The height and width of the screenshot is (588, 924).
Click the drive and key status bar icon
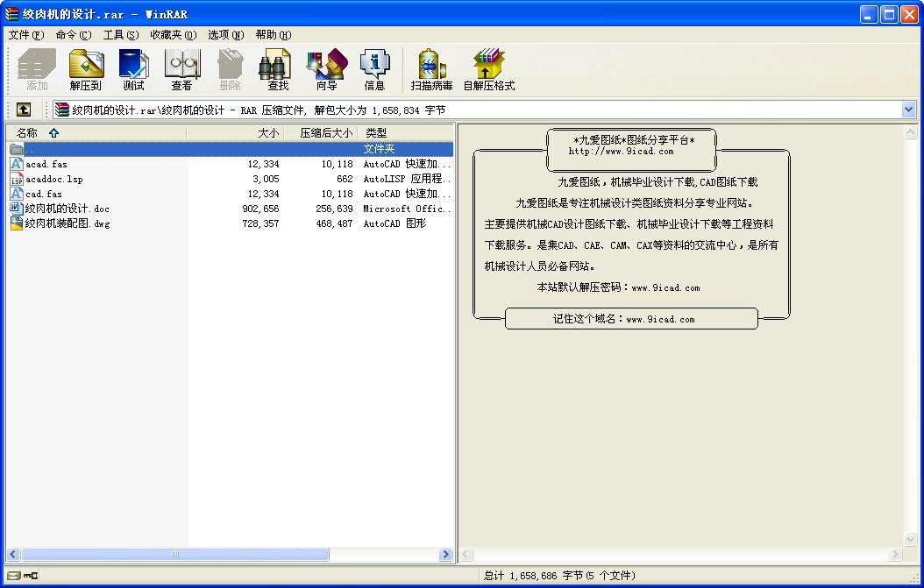pos(23,576)
